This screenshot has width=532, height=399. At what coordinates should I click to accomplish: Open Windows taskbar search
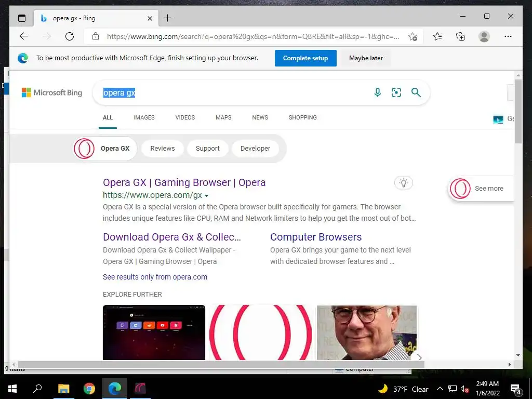[37, 389]
